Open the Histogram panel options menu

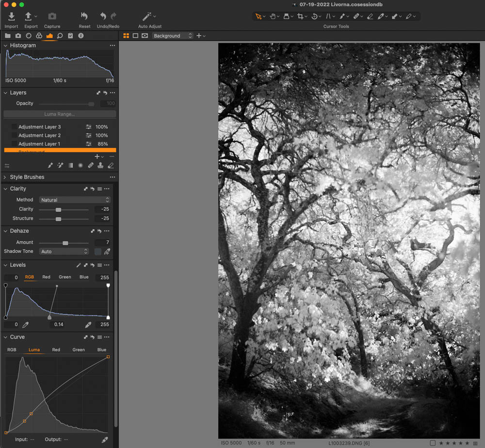point(113,46)
